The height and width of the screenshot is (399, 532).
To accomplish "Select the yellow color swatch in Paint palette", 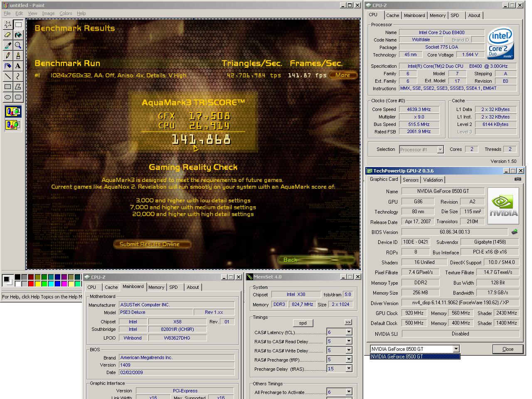I will pyautogui.click(x=37, y=284).
